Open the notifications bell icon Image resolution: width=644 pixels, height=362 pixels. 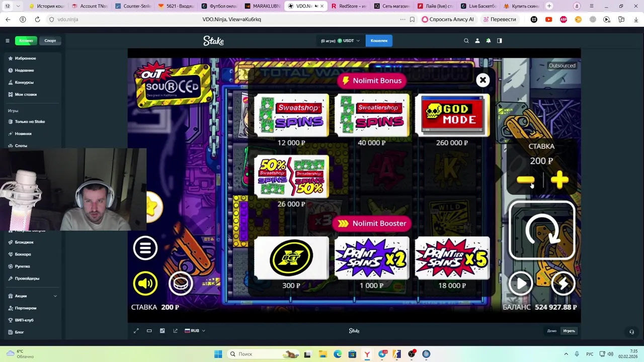tap(489, 41)
